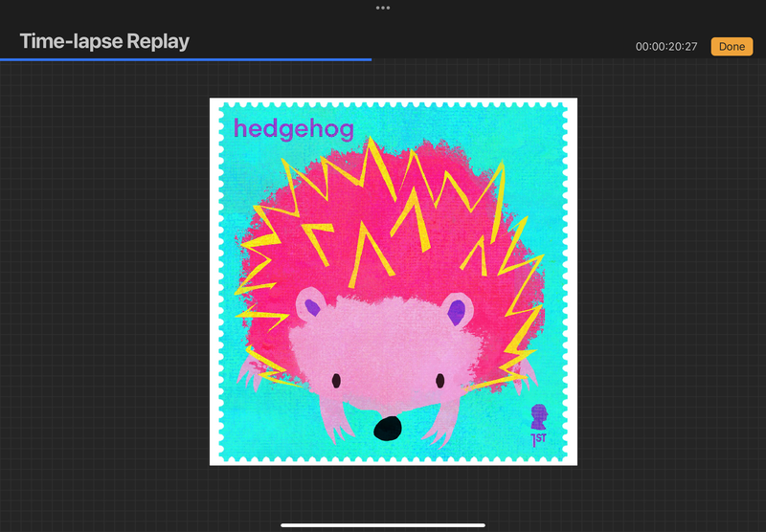766x532 pixels.
Task: Click the right end of blue progress bar
Action: pos(370,59)
